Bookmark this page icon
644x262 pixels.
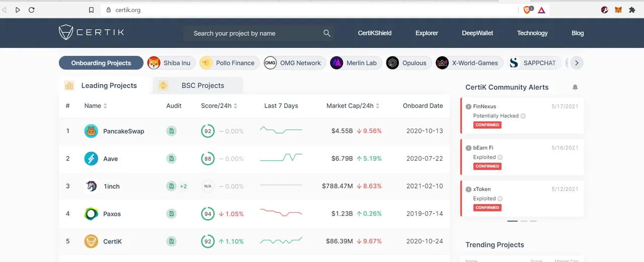coord(91,10)
